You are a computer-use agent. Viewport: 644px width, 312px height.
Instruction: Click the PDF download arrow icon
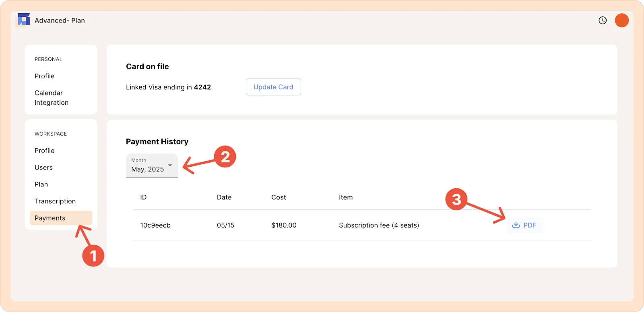point(516,225)
